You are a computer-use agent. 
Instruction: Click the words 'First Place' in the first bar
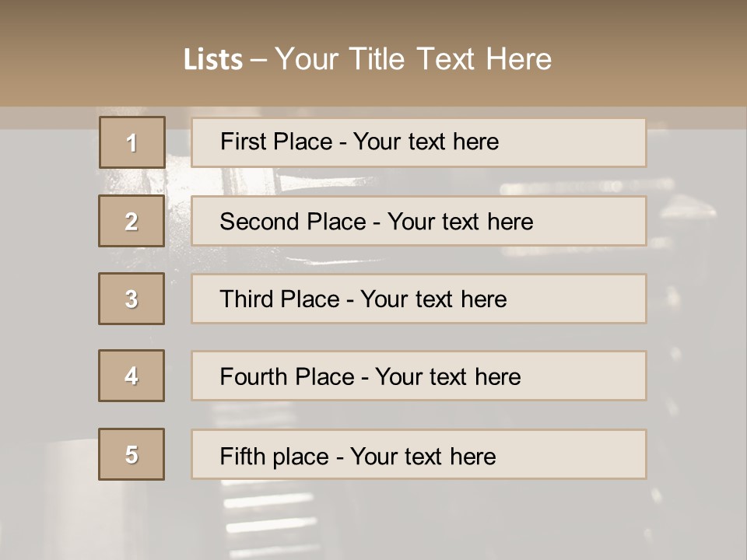tap(276, 142)
